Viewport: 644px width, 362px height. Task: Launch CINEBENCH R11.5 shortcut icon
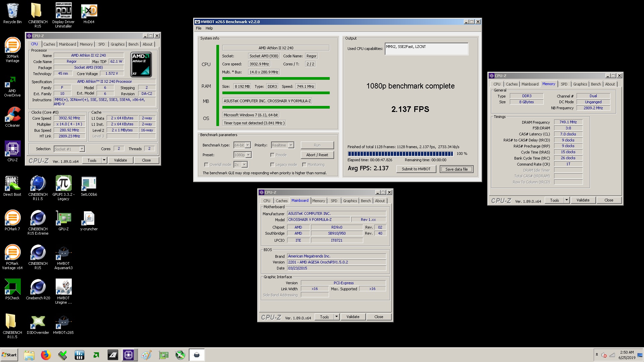38,188
